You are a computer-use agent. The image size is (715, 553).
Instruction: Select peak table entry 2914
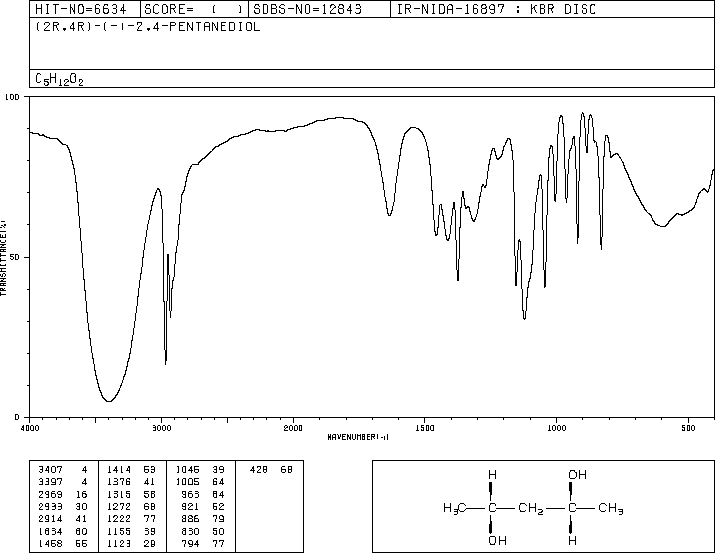(51, 519)
